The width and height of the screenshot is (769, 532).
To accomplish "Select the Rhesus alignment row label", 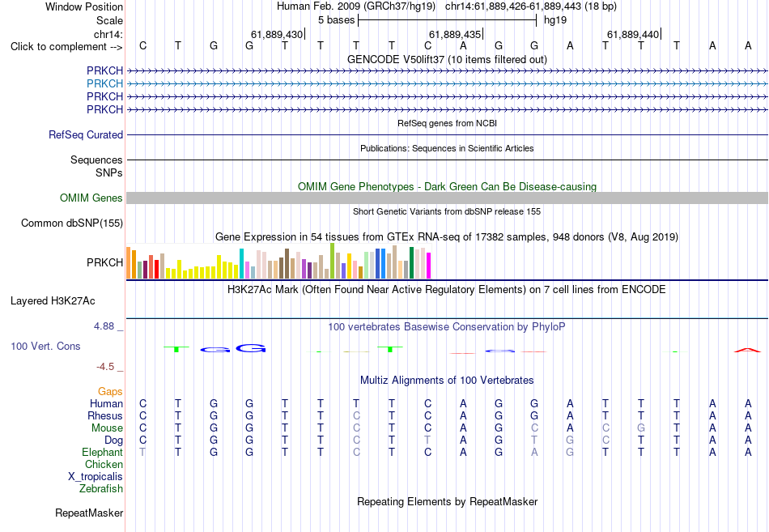I will [105, 415].
